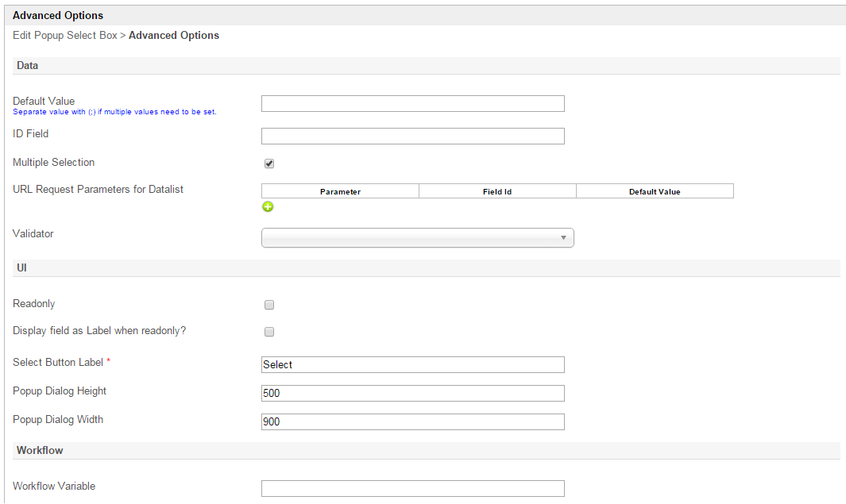The height and width of the screenshot is (504, 846).
Task: Enable the Readonly checkbox
Action: [269, 305]
